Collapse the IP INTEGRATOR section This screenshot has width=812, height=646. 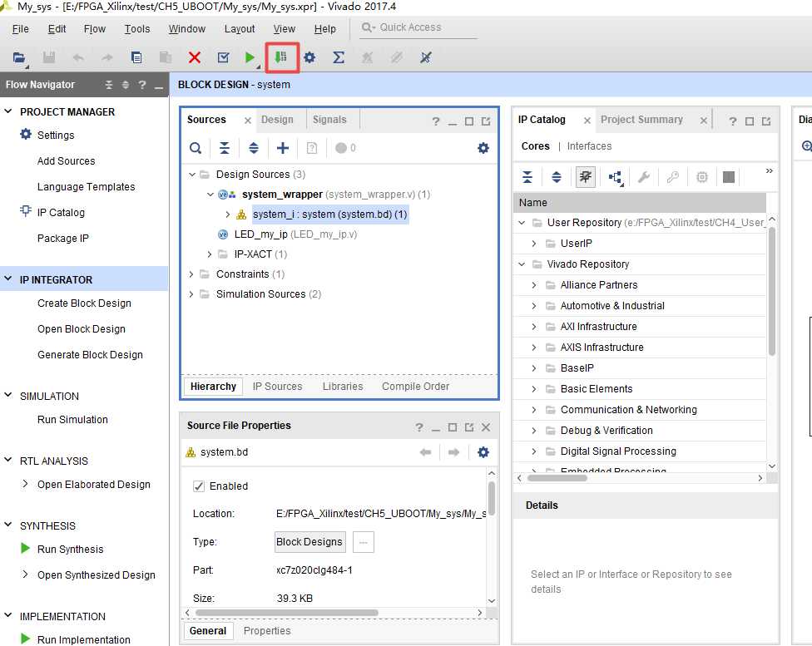click(x=8, y=279)
